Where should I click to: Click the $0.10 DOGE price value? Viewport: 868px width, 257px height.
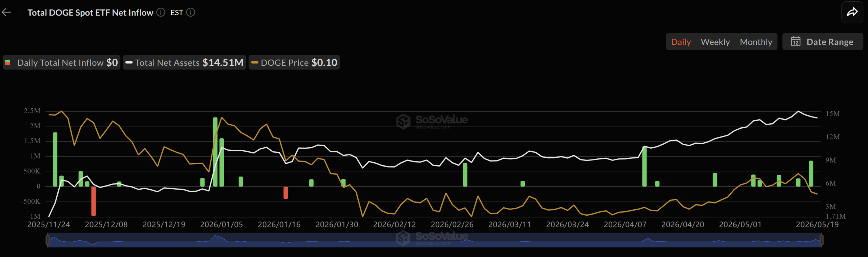pyautogui.click(x=324, y=63)
